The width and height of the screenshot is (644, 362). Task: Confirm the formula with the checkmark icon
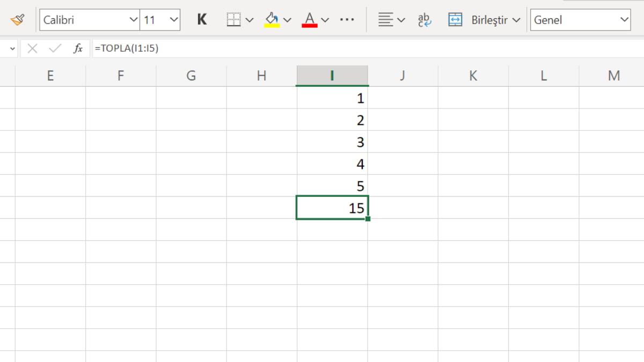(55, 49)
